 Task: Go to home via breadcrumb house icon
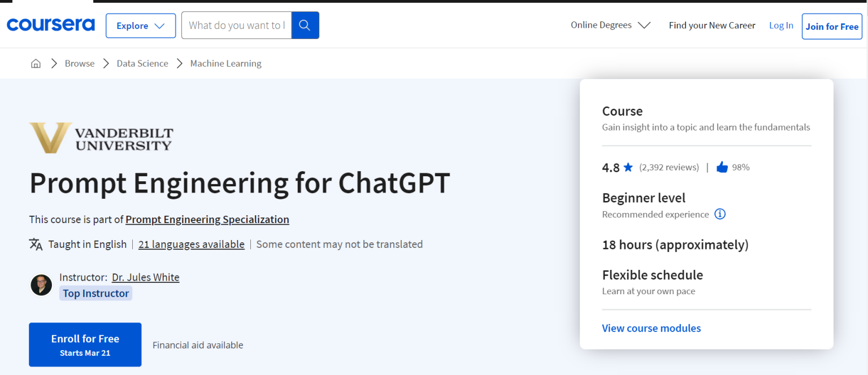(36, 63)
